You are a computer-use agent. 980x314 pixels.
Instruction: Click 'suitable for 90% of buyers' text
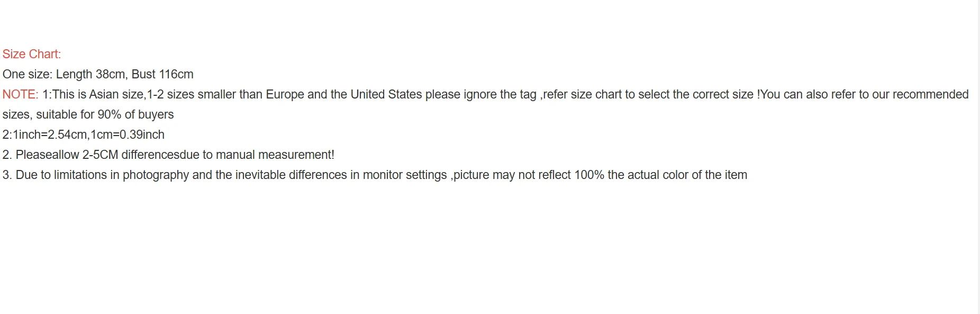[x=105, y=114]
